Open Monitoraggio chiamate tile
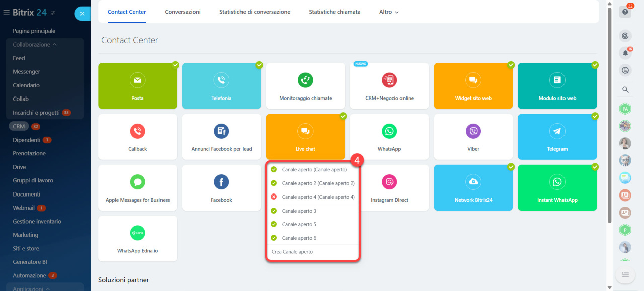 305,86
